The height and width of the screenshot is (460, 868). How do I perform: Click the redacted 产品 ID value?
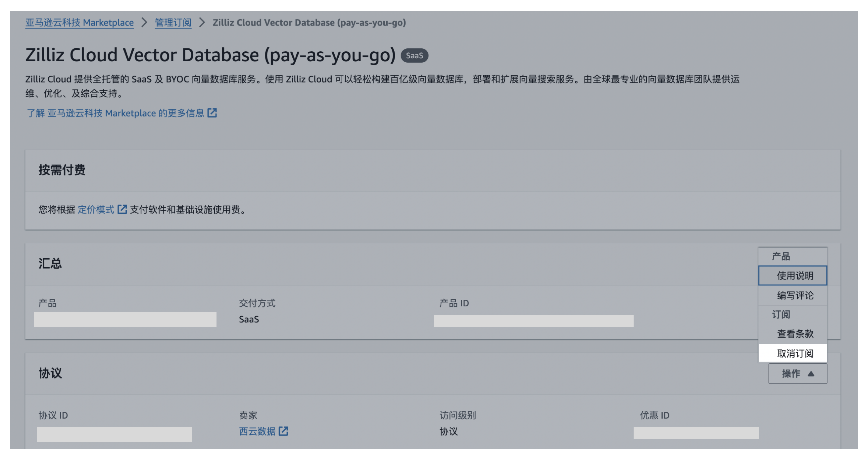pyautogui.click(x=533, y=321)
